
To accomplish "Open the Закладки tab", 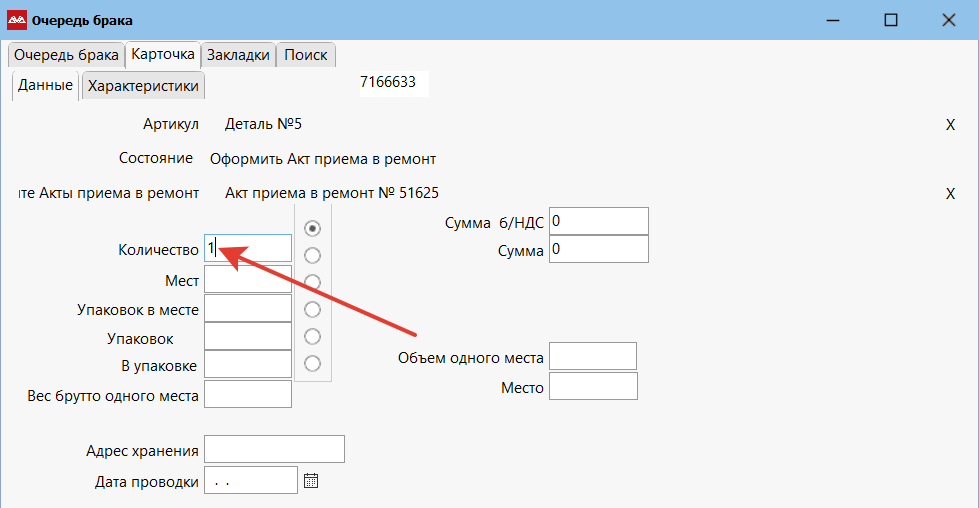I will 238,55.
